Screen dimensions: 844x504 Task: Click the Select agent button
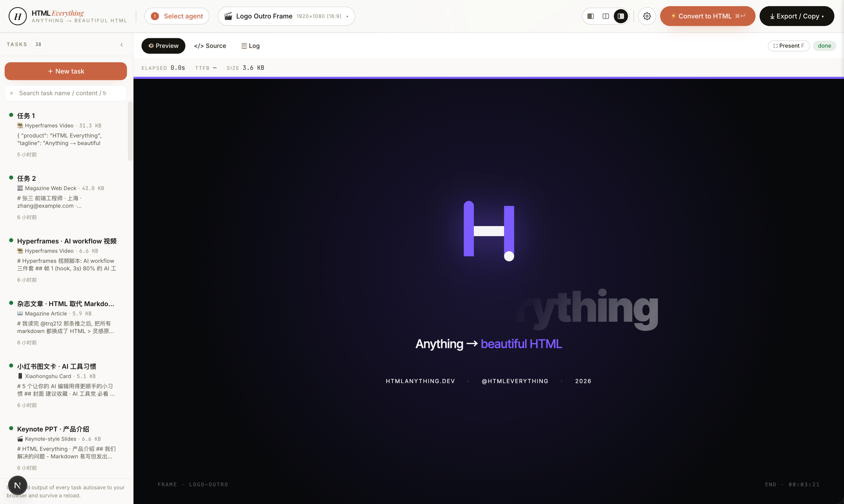(177, 16)
